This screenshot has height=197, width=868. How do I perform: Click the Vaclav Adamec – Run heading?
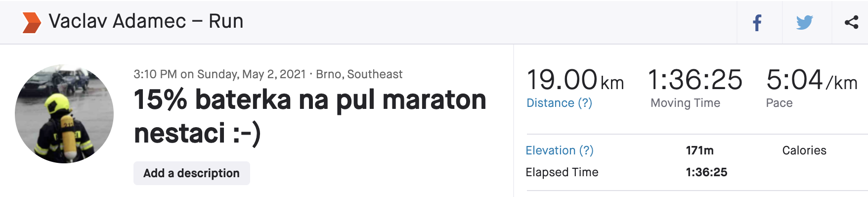(146, 21)
